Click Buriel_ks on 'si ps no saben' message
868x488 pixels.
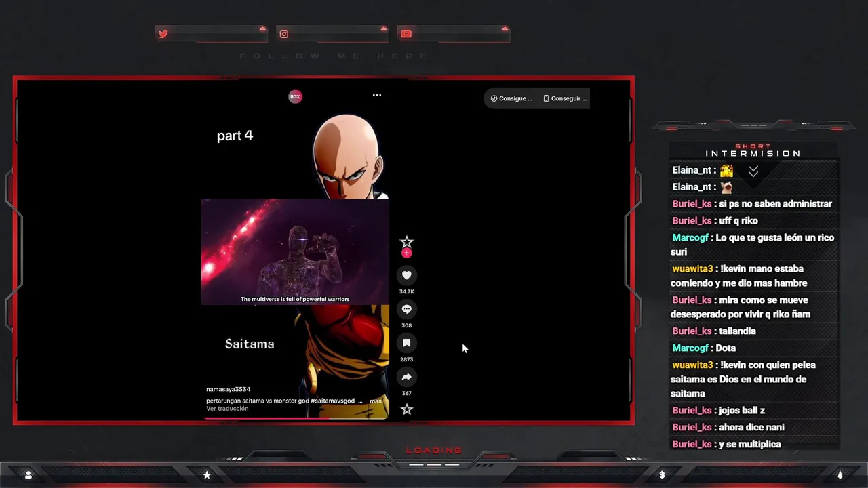point(692,204)
